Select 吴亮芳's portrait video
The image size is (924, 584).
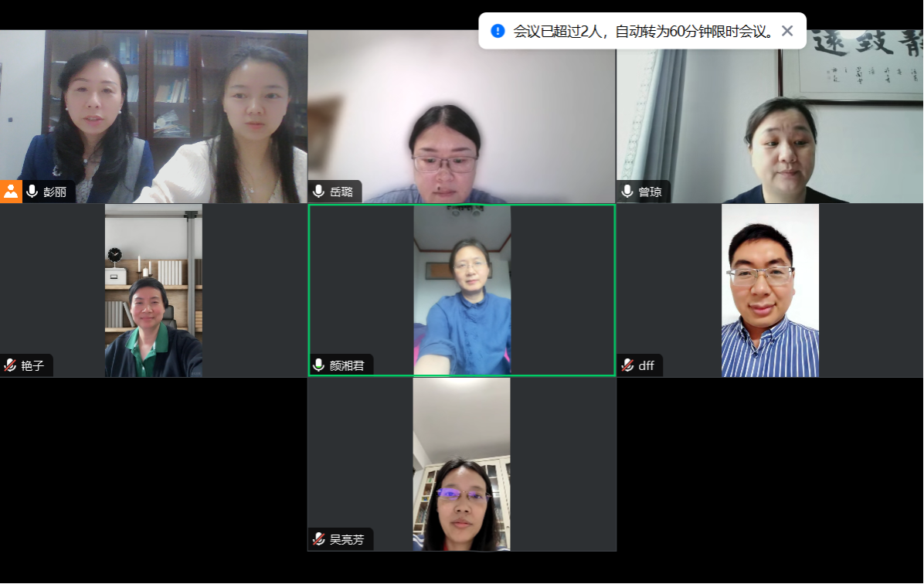pyautogui.click(x=461, y=464)
